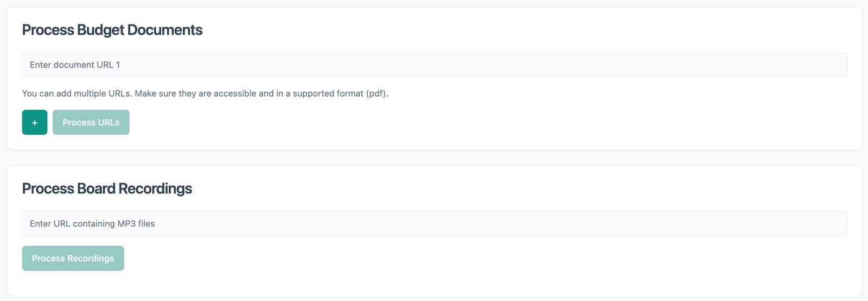Viewport: 868px width, 301px height.
Task: Click the Process Recordings button
Action: (73, 258)
